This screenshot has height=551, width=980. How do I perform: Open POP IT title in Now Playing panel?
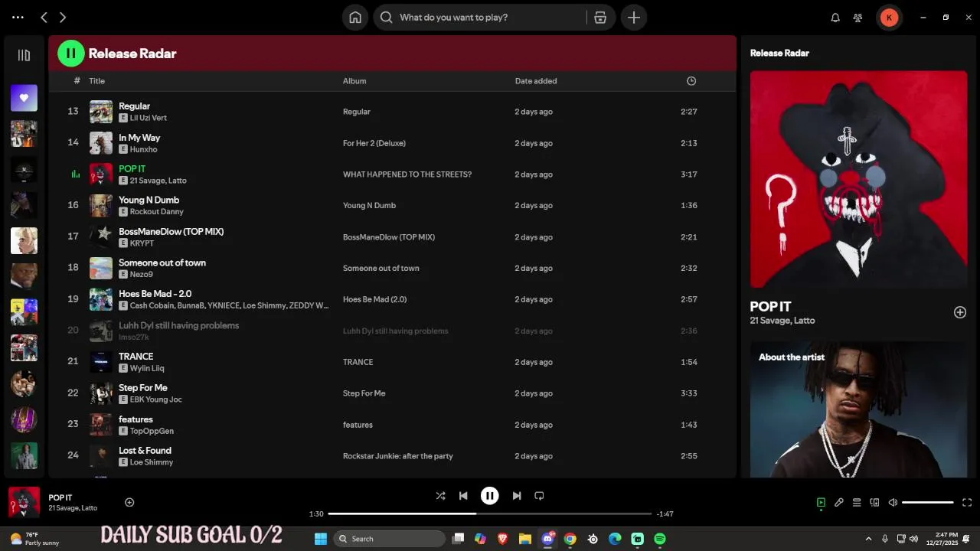[x=771, y=306]
